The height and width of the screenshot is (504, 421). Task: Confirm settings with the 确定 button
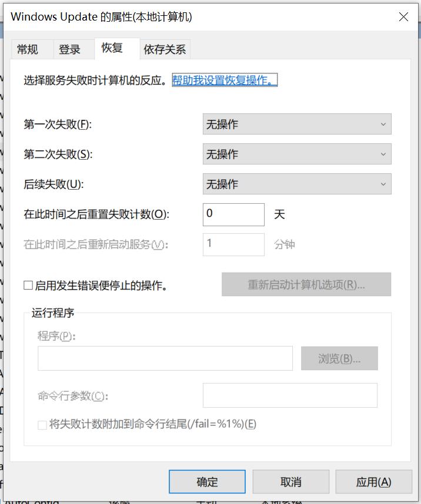click(x=206, y=481)
